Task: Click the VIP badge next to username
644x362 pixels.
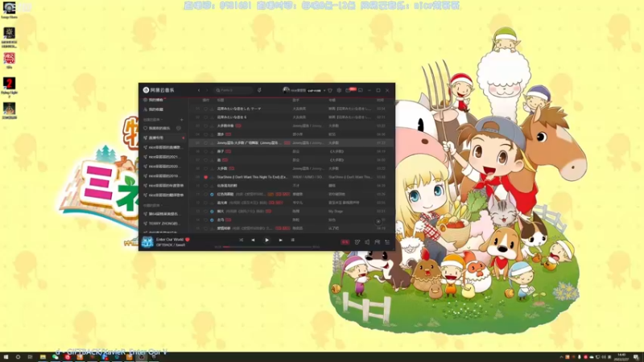Action: (314, 90)
